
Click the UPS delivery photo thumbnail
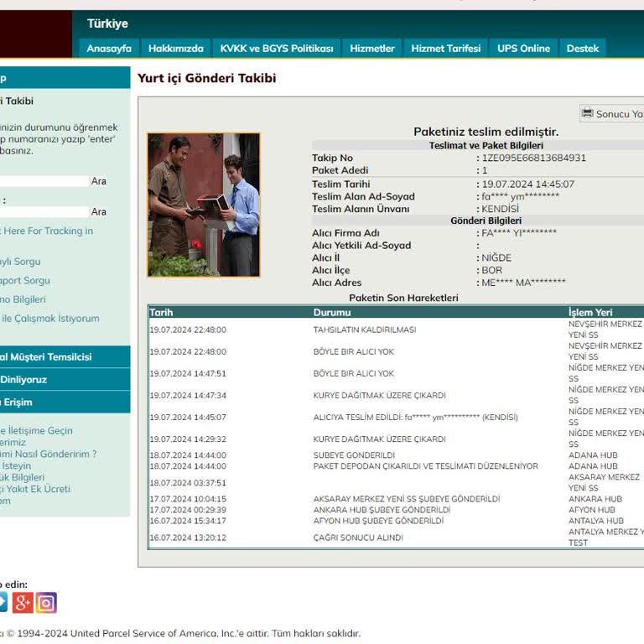coord(204,205)
